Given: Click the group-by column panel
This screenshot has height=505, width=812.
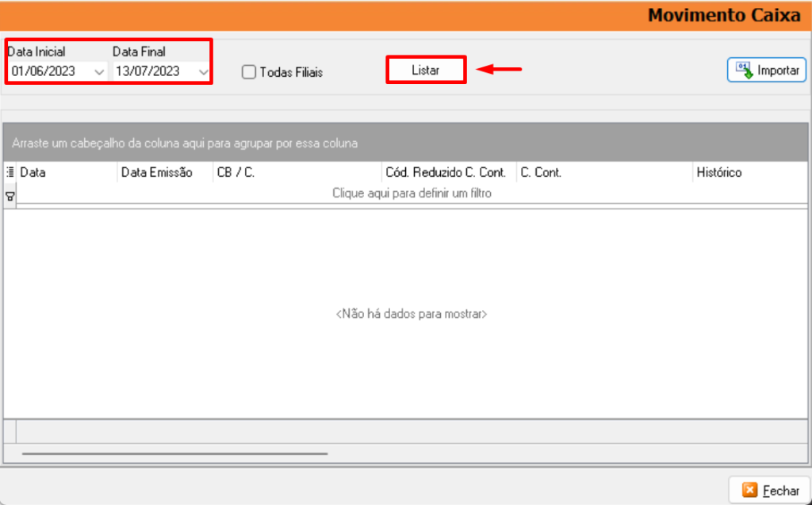Looking at the screenshot, I should (x=405, y=143).
